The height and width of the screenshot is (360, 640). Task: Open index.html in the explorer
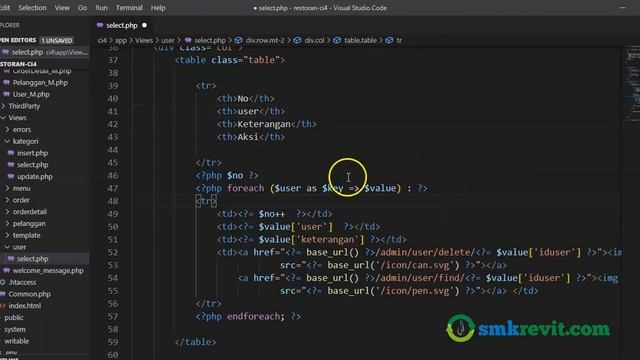click(24, 306)
